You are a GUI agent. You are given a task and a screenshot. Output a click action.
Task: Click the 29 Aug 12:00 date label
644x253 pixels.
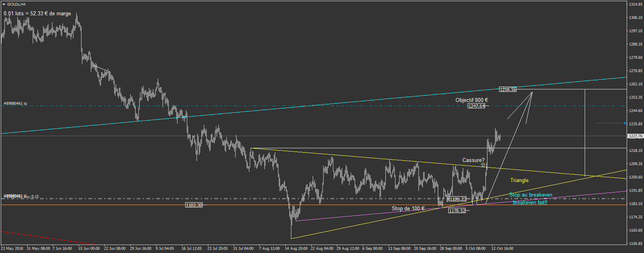(348, 249)
